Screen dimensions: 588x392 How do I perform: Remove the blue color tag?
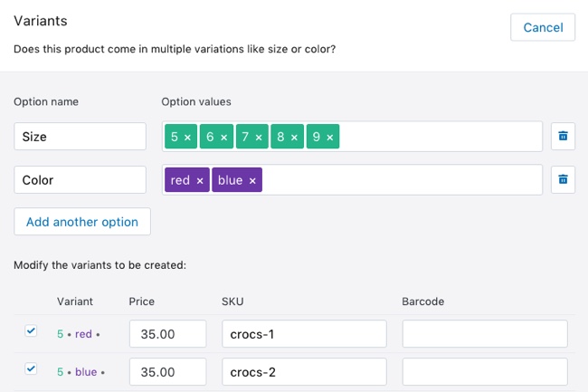[x=252, y=181]
